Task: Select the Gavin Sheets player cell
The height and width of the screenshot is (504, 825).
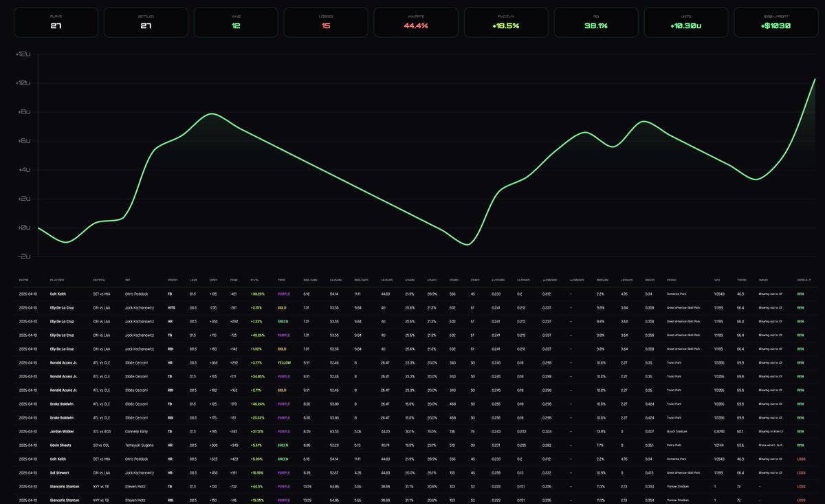Action: [x=59, y=445]
